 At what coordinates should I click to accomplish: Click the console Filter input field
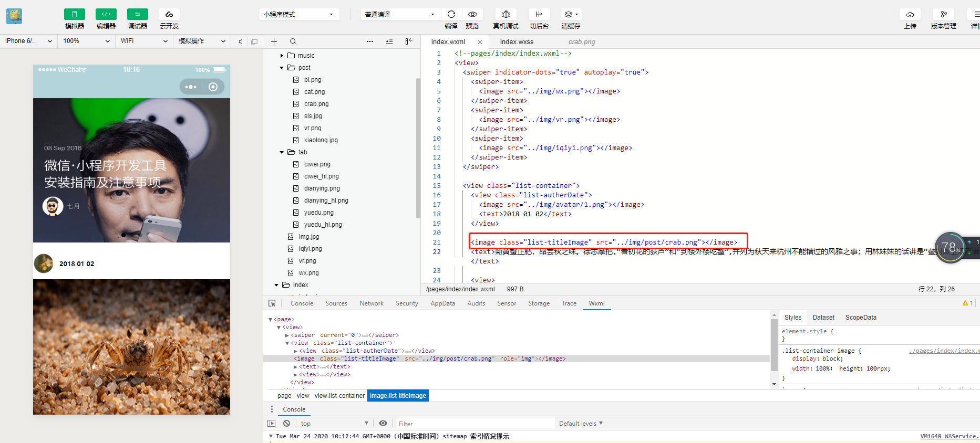(x=473, y=424)
